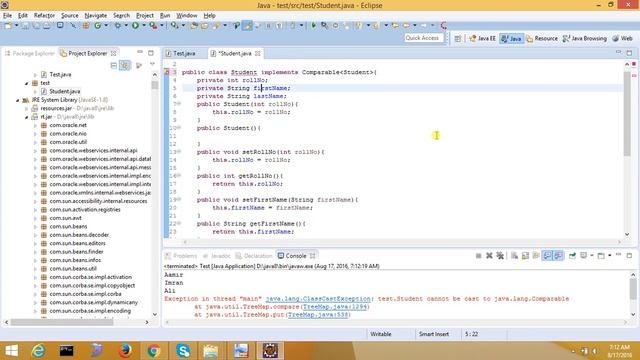Click the Windows Start button
This screenshot has height=360, width=640.
click(11, 351)
